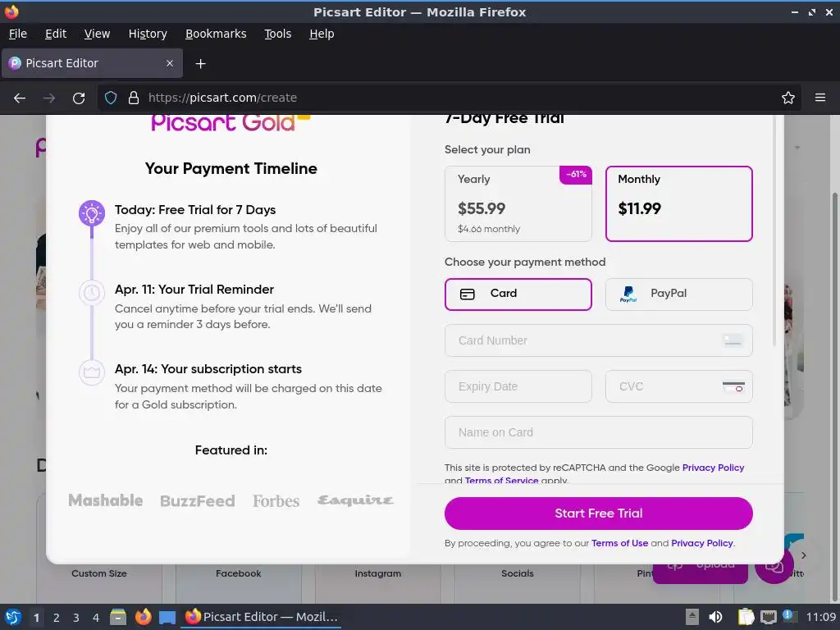Click the site security padlock icon
This screenshot has height=630, width=840.
[x=134, y=98]
